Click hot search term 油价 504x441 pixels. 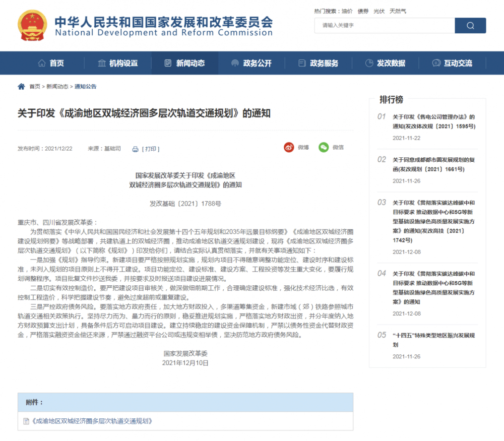point(347,11)
